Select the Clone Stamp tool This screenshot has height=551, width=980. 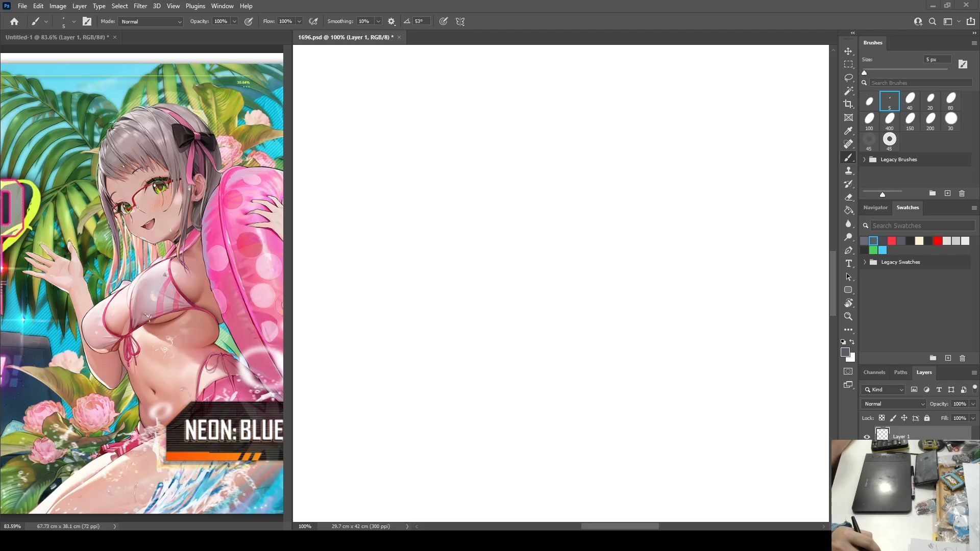click(x=848, y=171)
